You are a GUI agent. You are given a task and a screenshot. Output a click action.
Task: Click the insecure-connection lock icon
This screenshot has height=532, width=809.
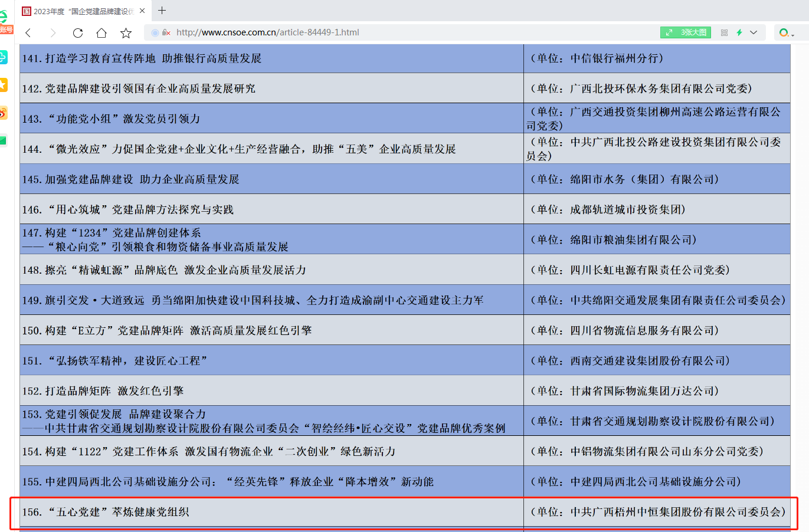point(166,32)
